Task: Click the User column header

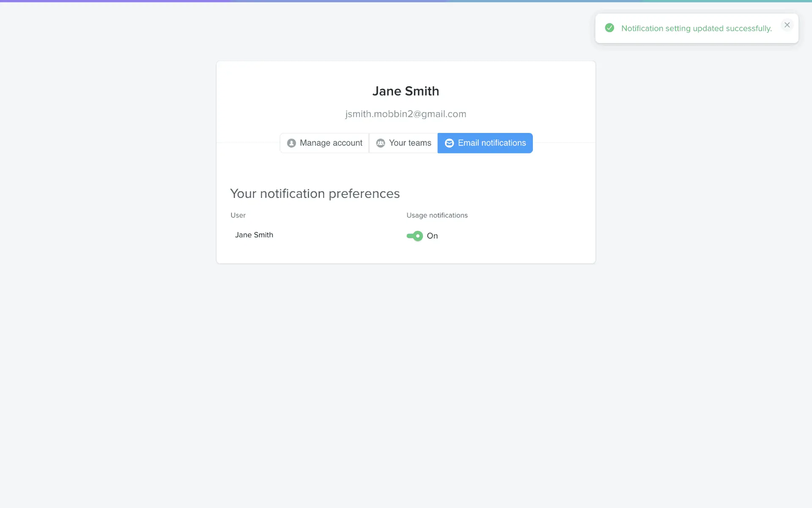Action: tap(238, 215)
